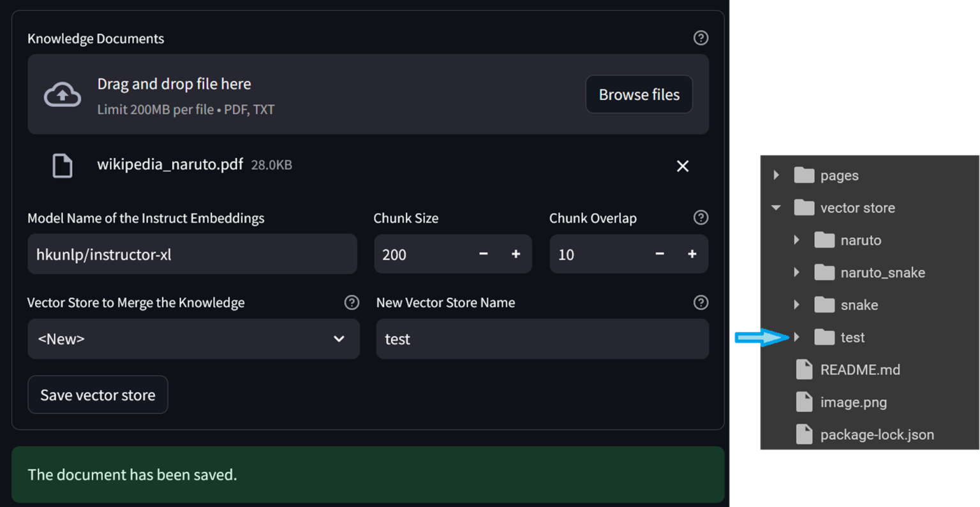Open the image.png file
The height and width of the screenshot is (507, 980).
click(853, 402)
